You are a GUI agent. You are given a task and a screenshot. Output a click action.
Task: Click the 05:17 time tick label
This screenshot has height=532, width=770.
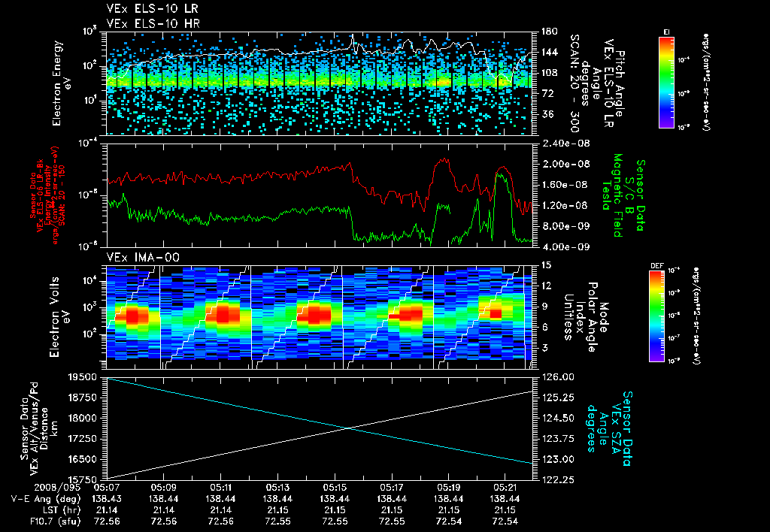pyautogui.click(x=391, y=488)
